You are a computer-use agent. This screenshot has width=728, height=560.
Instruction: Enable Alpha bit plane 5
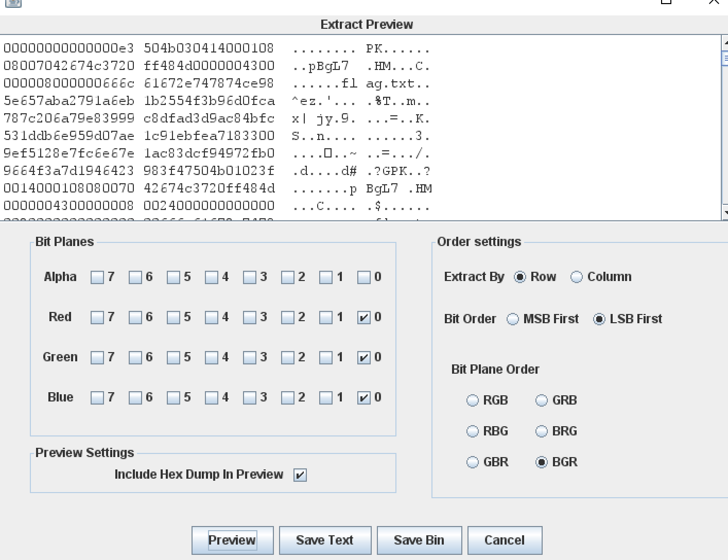click(x=174, y=277)
